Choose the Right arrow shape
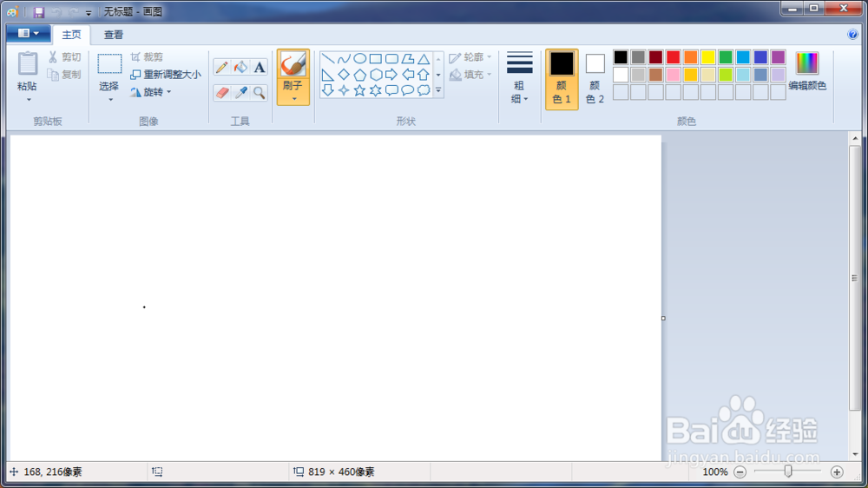Screen dimensions: 868x488 [392, 74]
